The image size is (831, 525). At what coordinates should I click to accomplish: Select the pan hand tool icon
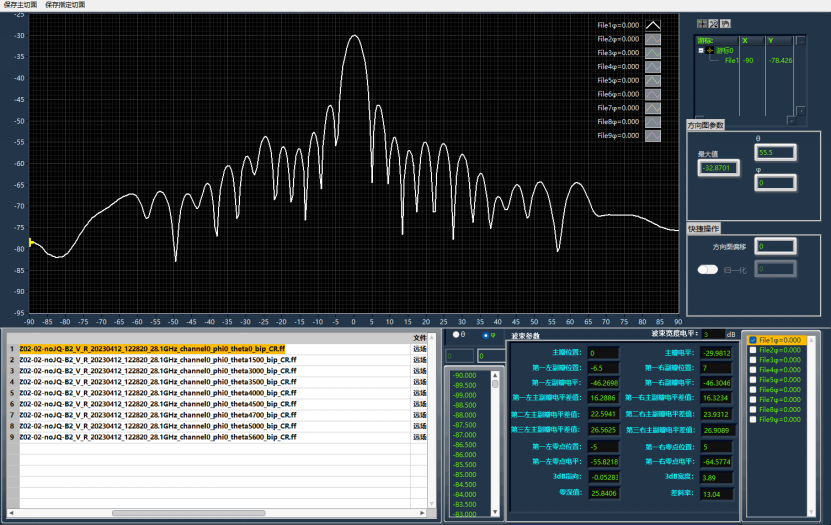pyautogui.click(x=726, y=23)
